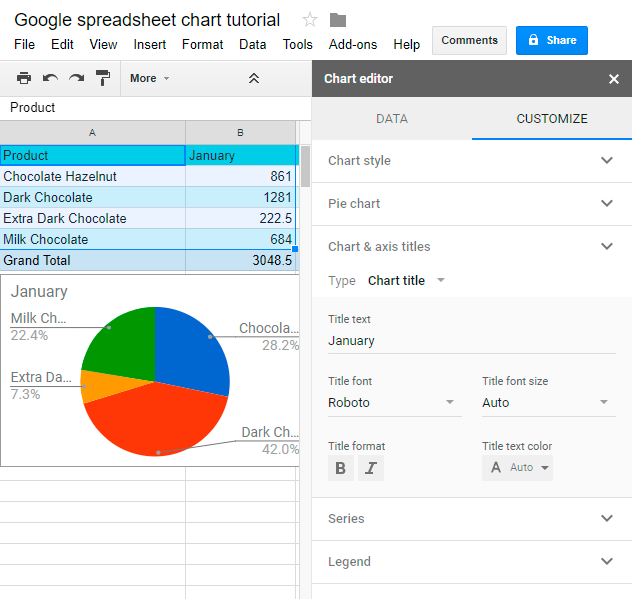Redo the last undone action
Screen dimensions: 632x599
click(77, 78)
